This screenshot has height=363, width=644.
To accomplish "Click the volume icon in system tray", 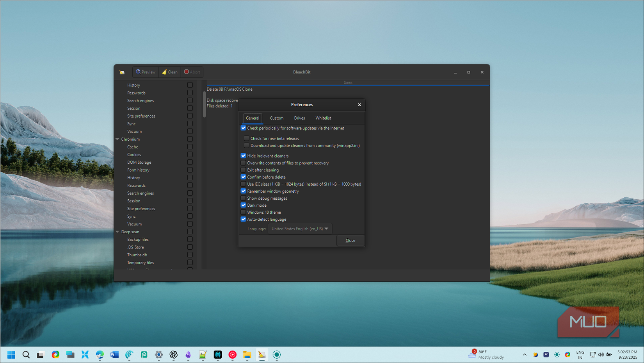I will [x=601, y=354].
